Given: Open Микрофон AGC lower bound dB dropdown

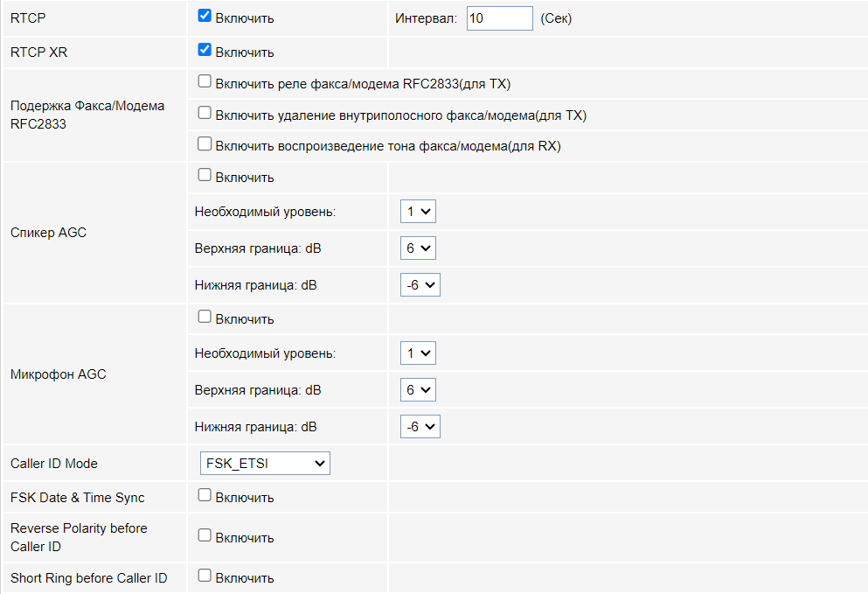Looking at the screenshot, I should point(420,427).
